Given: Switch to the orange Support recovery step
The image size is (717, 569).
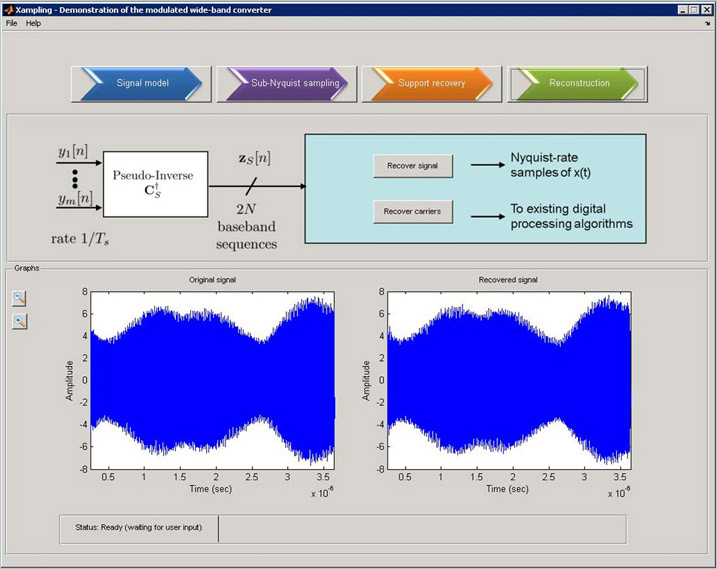Looking at the screenshot, I should [430, 84].
